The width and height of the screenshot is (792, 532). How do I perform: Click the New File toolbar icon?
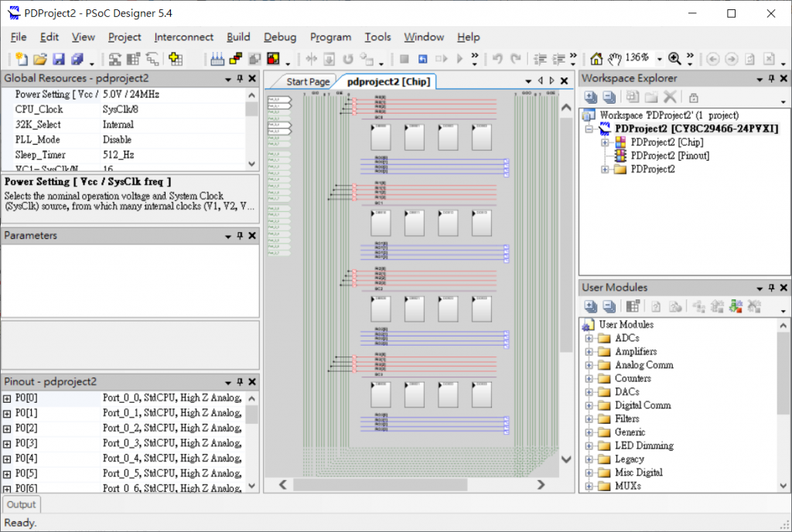tap(21, 59)
